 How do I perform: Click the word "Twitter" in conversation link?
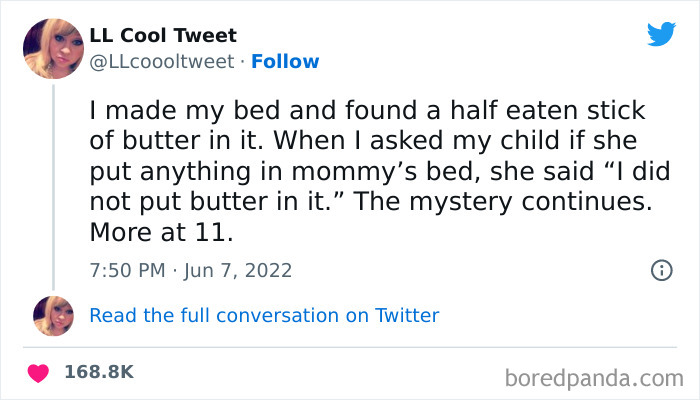tap(407, 316)
